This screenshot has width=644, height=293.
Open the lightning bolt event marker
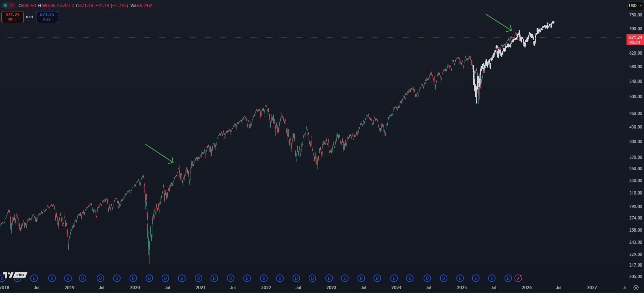coord(518,278)
